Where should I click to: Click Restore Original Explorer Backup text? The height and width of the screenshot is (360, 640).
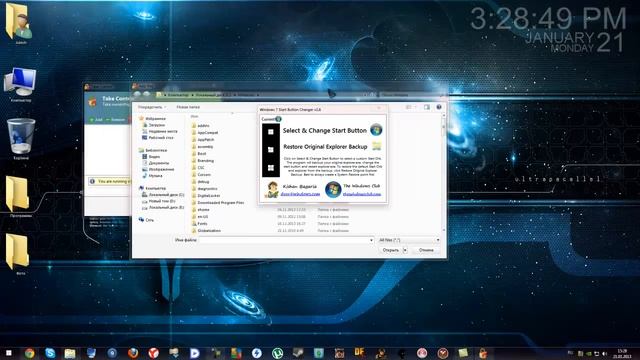(x=325, y=147)
